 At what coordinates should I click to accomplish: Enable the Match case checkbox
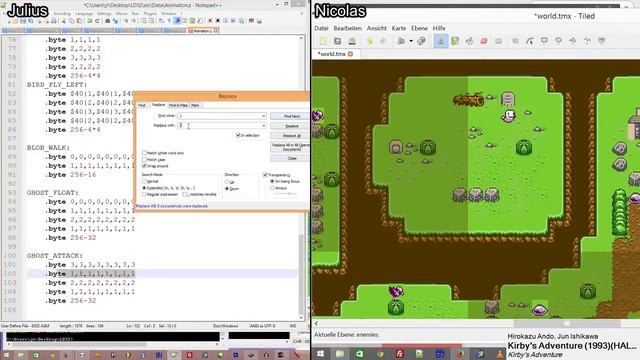pos(144,159)
